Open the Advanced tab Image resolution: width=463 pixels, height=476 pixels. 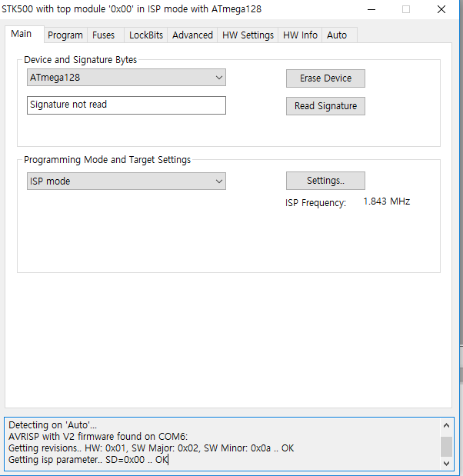192,35
